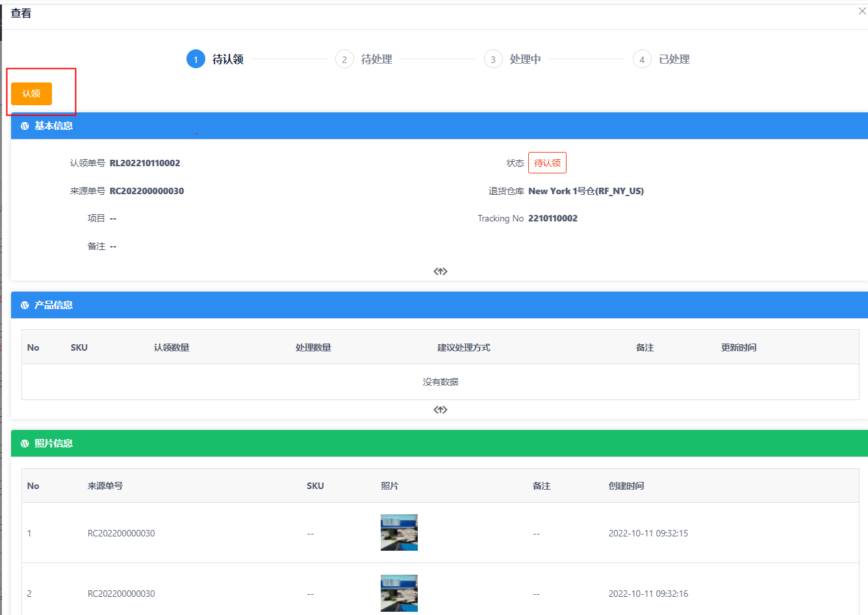Click the 备注 column header in 产品信息
Viewport: 868px width, 615px height.
[x=645, y=347]
